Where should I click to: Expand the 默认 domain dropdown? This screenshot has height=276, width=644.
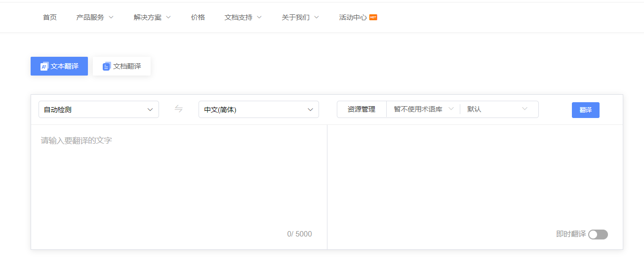(497, 109)
